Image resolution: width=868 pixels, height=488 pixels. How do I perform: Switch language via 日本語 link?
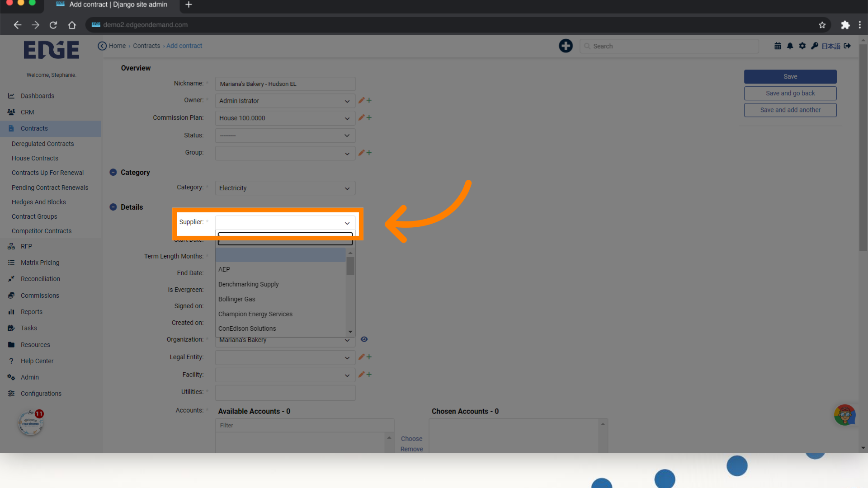click(x=831, y=46)
